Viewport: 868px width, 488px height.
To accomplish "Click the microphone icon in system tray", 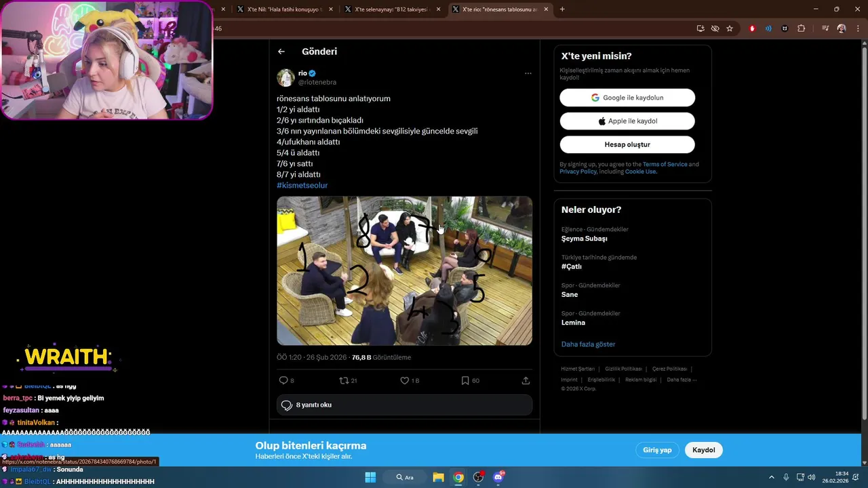I will pos(786,477).
